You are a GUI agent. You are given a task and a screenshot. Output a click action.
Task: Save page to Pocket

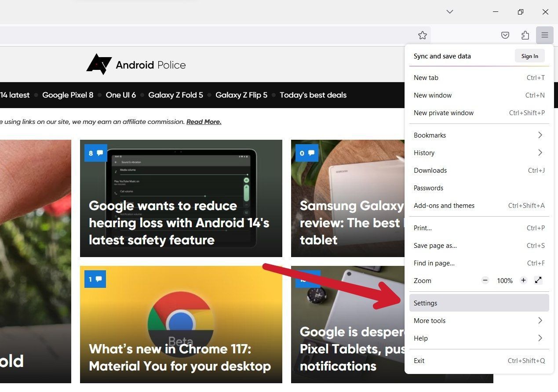point(505,35)
